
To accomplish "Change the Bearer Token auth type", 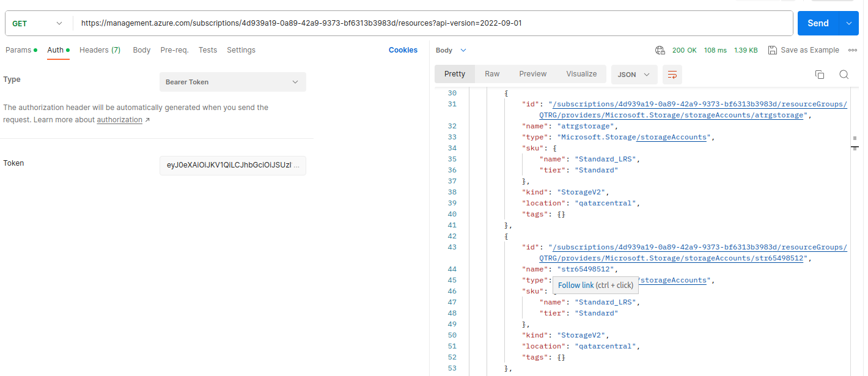I will (232, 81).
